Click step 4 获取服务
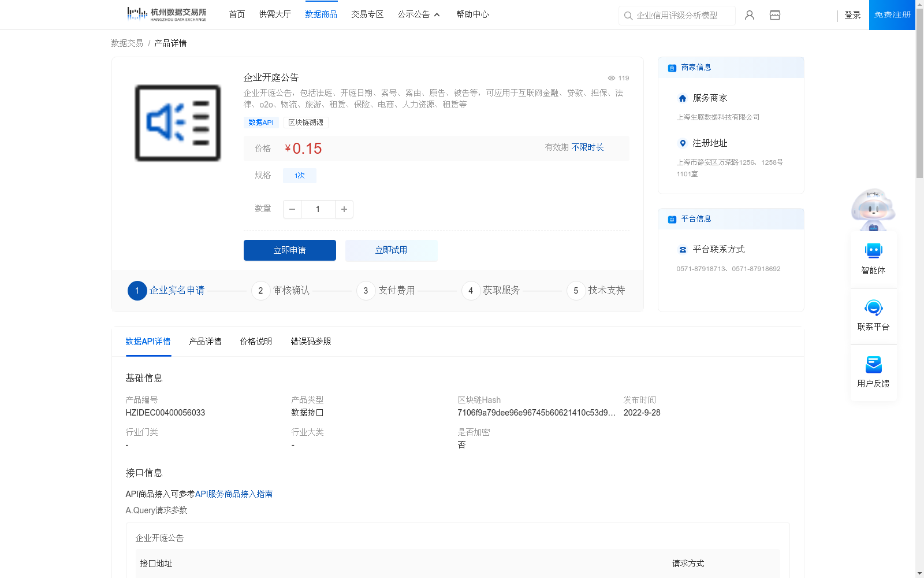The height and width of the screenshot is (578, 924). 491,291
